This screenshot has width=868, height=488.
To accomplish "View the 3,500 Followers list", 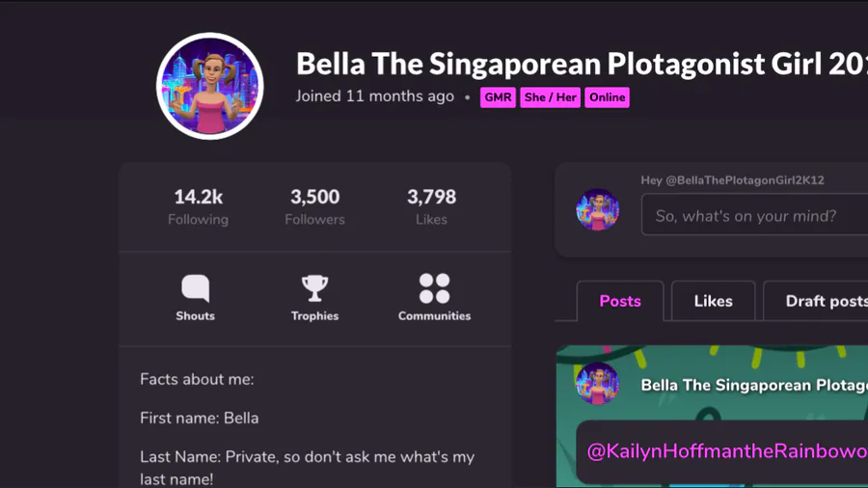I will [315, 206].
